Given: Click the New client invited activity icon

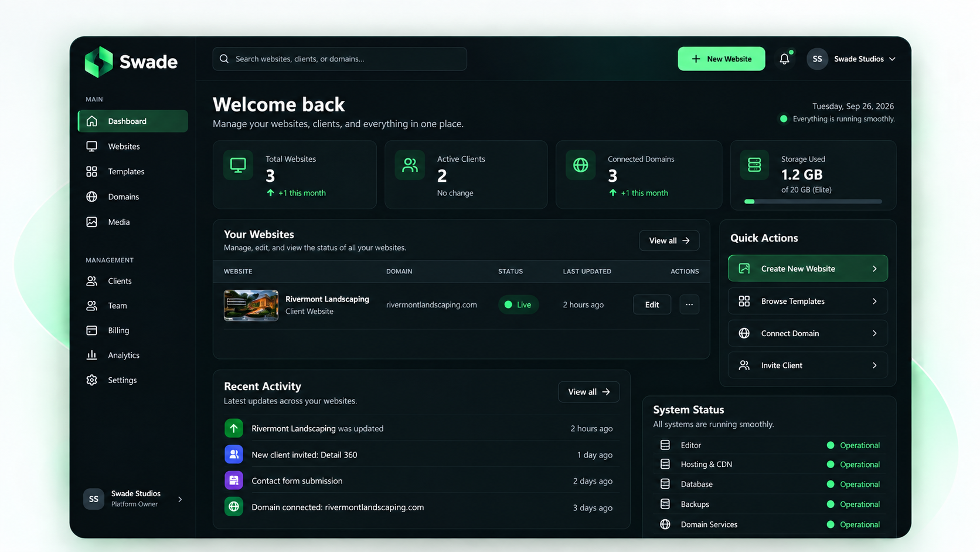Looking at the screenshot, I should tap(234, 455).
